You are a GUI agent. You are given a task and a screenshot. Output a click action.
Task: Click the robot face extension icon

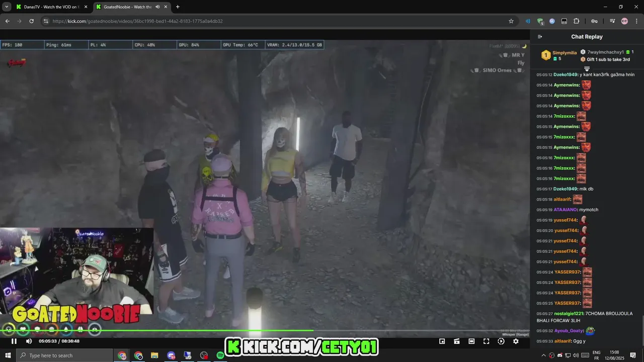tap(564, 21)
